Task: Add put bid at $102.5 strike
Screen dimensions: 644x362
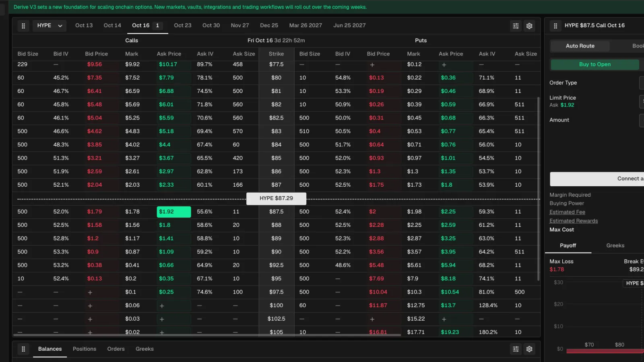Action: [x=372, y=319]
